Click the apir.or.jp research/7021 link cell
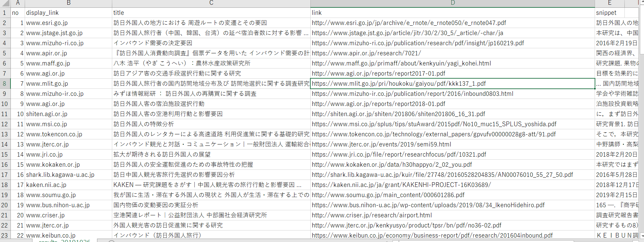 pos(453,53)
